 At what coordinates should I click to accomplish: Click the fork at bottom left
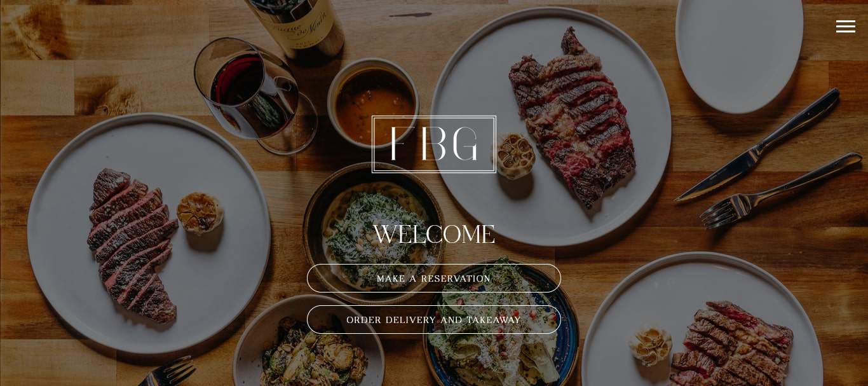tap(167, 371)
